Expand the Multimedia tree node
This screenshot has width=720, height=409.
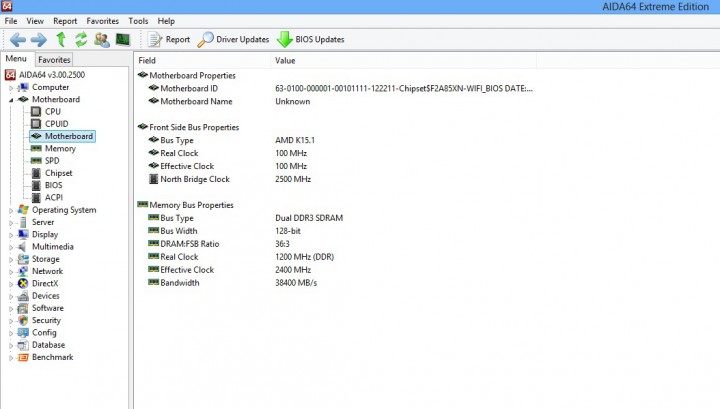point(11,247)
